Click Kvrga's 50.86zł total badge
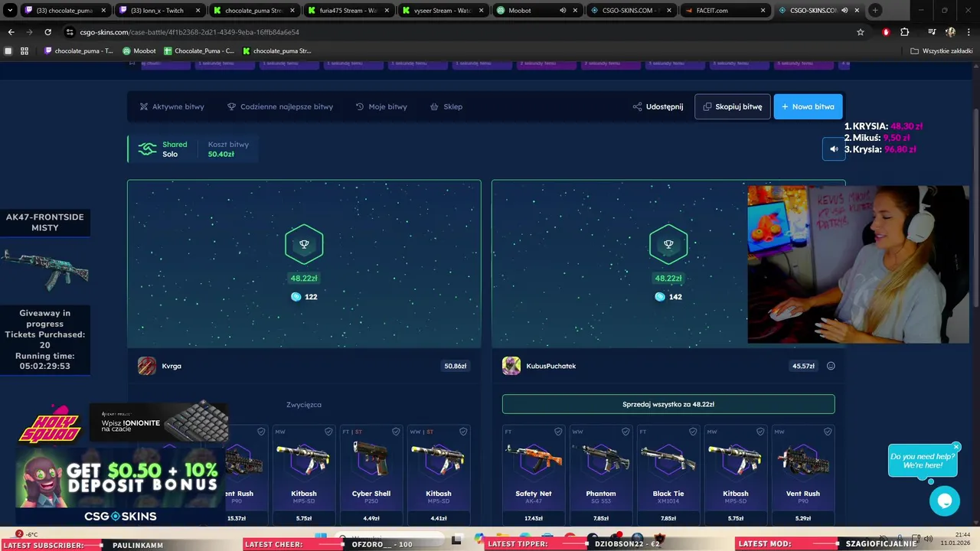 pos(455,366)
